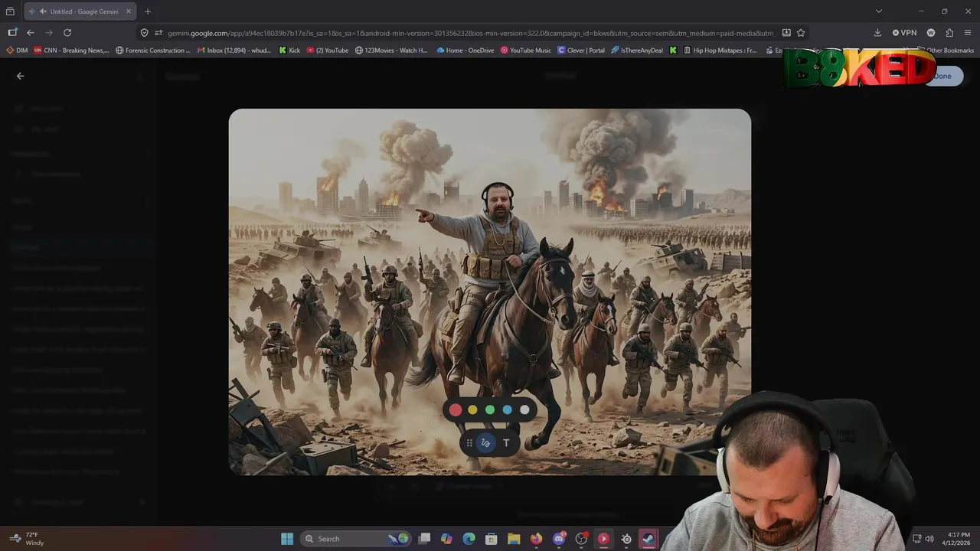Select the Untitled - Google Gemini tab
The height and width of the screenshot is (551, 980).
point(80,11)
